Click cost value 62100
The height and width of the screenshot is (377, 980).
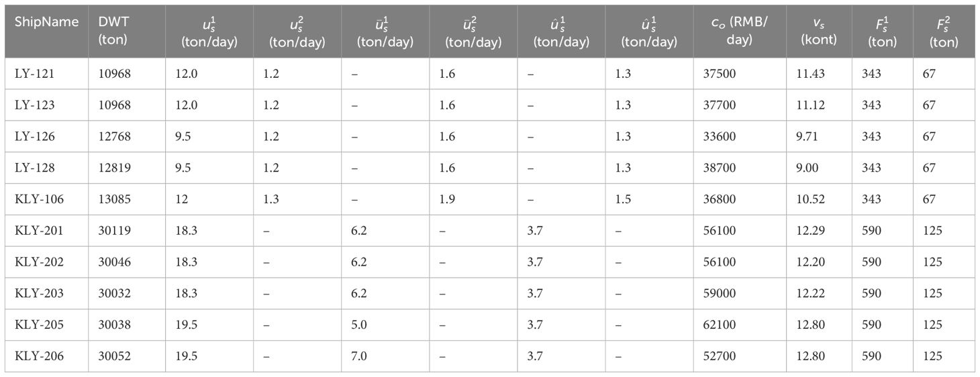(722, 325)
